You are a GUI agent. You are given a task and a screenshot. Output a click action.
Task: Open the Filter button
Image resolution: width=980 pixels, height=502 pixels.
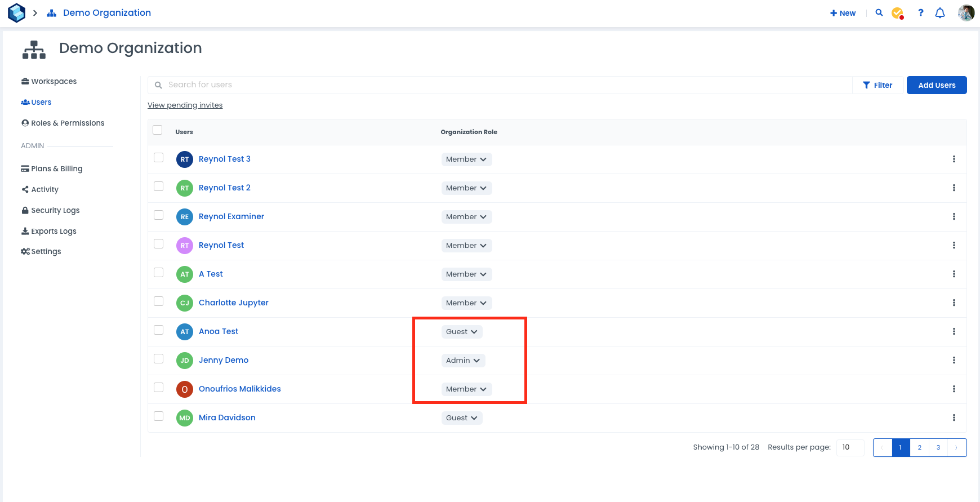click(877, 85)
